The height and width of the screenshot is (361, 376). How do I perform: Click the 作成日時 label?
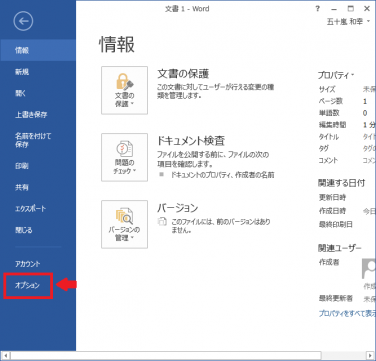pyautogui.click(x=332, y=211)
